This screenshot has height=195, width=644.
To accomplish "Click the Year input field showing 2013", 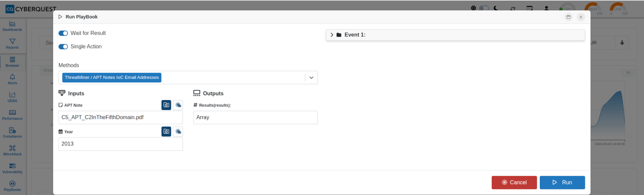I will (x=120, y=144).
